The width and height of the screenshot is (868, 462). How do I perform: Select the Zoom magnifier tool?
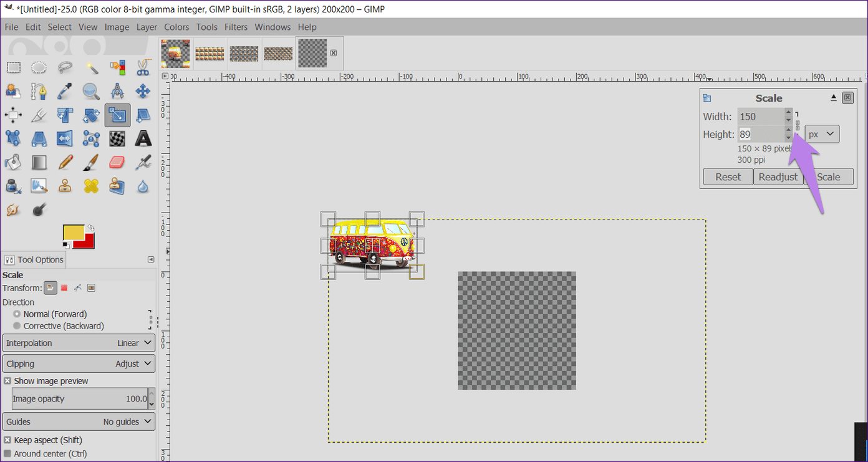[92, 91]
